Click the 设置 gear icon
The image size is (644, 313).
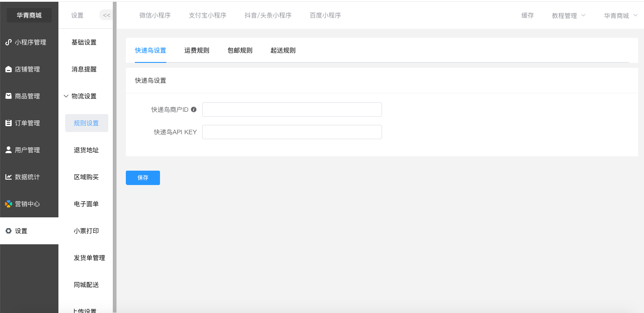[x=9, y=231]
